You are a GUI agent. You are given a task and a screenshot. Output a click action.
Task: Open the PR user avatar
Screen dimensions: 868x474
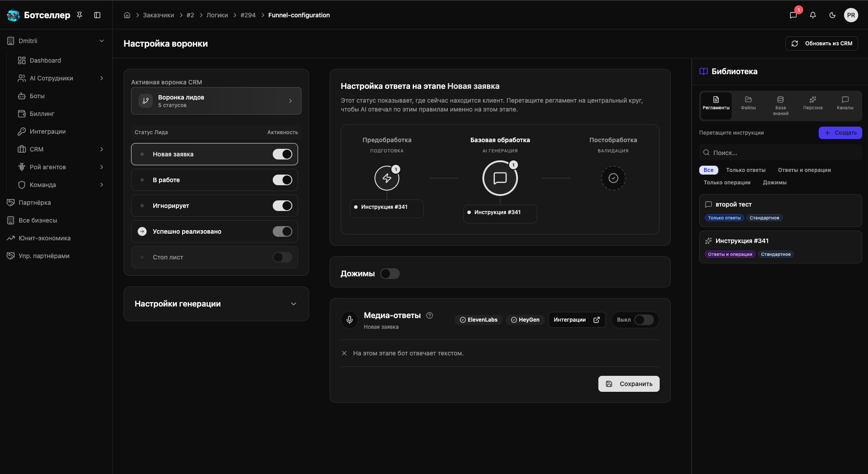851,15
